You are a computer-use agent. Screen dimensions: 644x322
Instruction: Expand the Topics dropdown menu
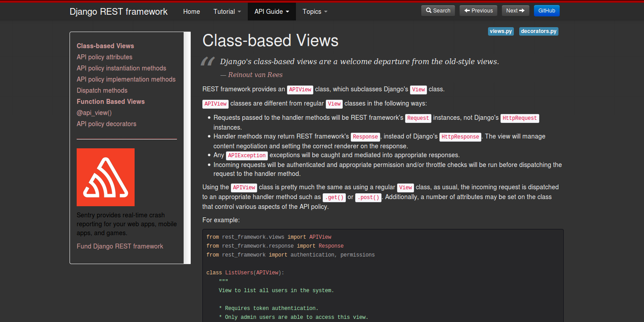click(315, 11)
